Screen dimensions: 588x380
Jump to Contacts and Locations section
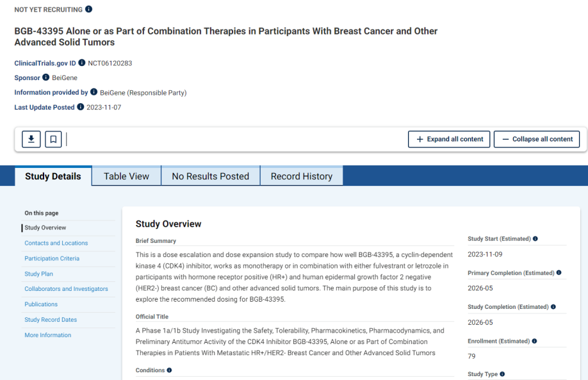pos(56,243)
